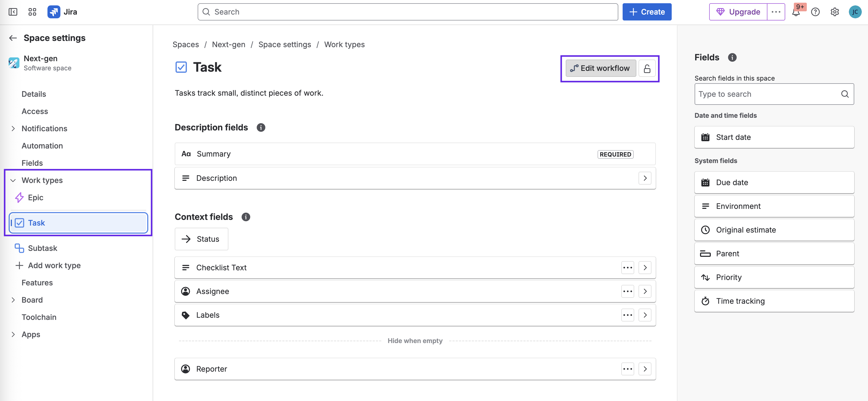Open the help question mark icon
The height and width of the screenshot is (401, 868).
pyautogui.click(x=815, y=12)
